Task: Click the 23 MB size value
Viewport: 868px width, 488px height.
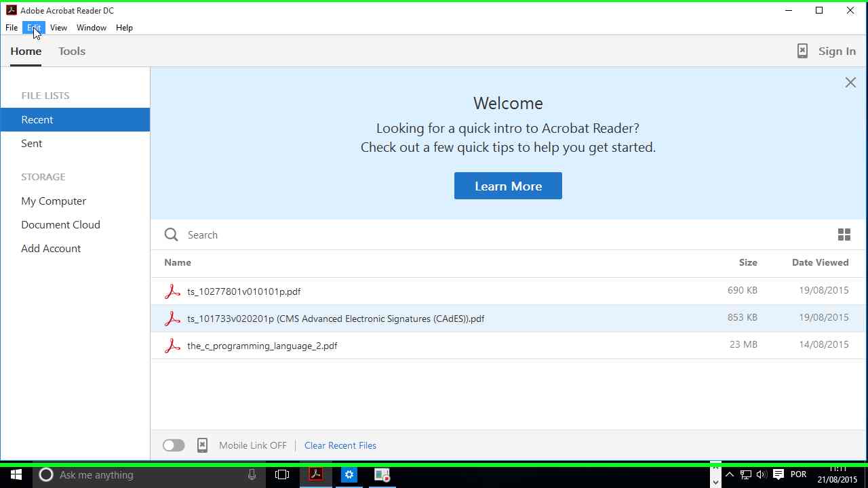Action: [743, 344]
